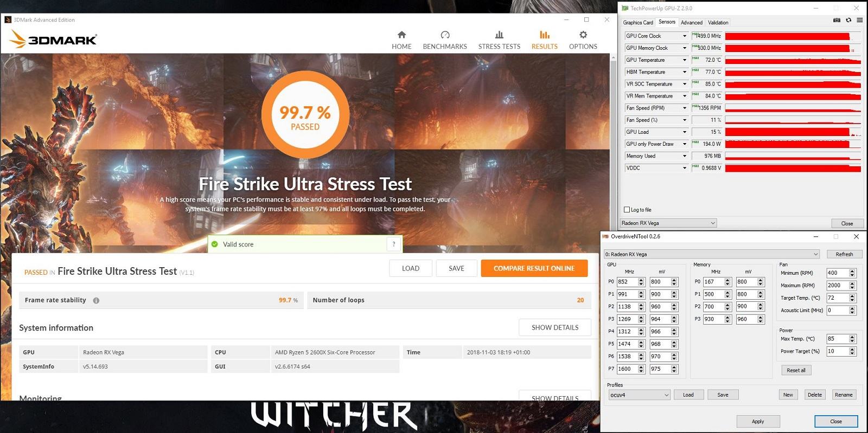
Task: Click the green Valid score checkmark icon
Action: tap(214, 244)
